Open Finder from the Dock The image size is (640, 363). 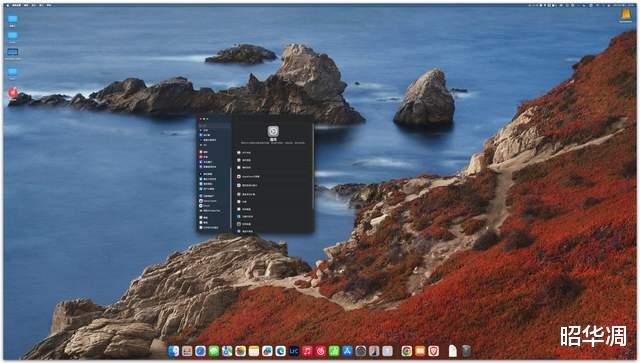click(x=173, y=351)
